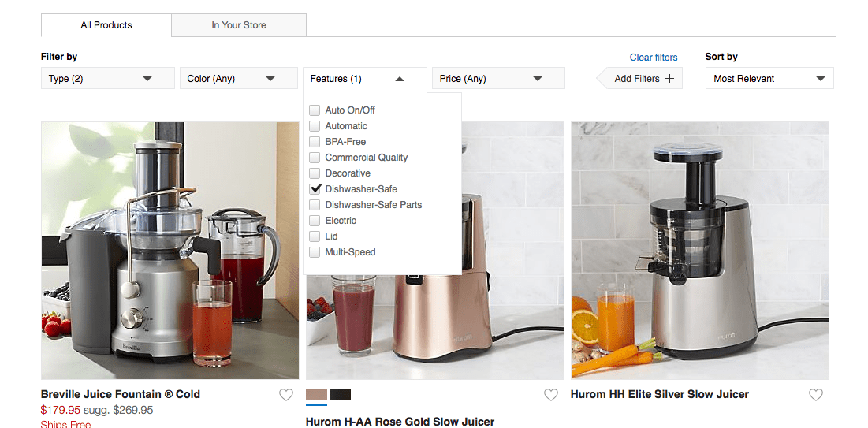The image size is (868, 428).
Task: Open the Most Relevant sort dropdown
Action: 769,79
